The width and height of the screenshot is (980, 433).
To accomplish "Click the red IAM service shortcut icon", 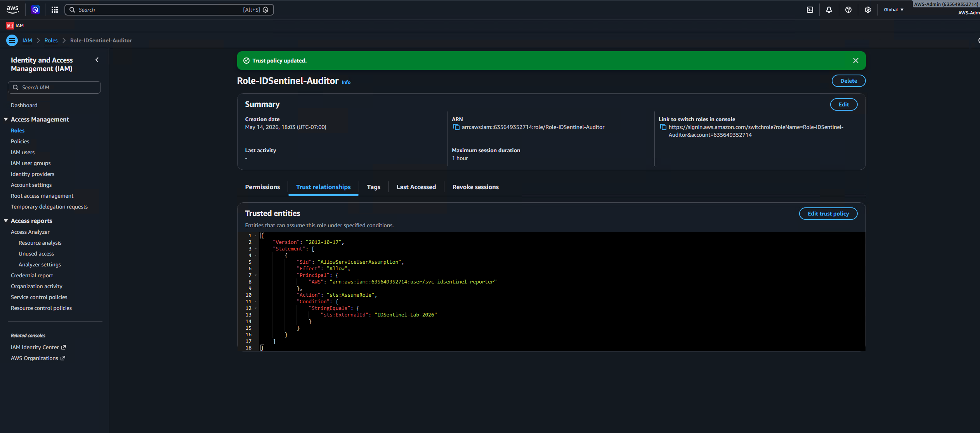I will coord(10,26).
